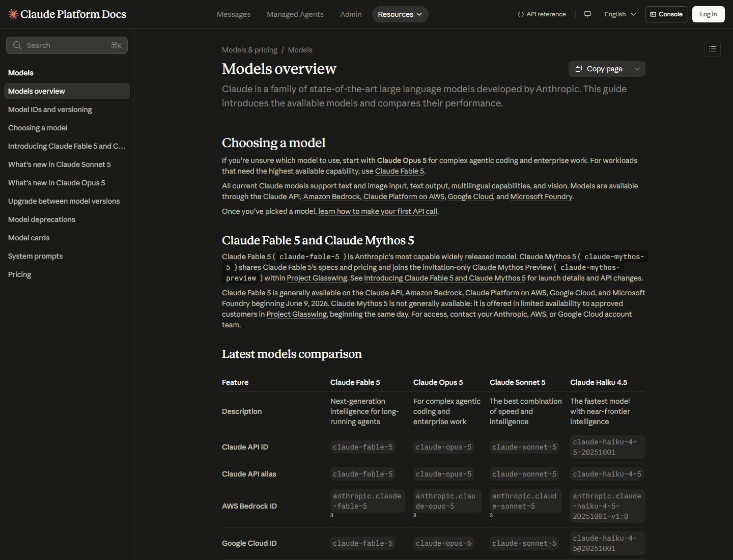This screenshot has width=733, height=560.
Task: Click the Latest models comparison heading
Action: click(292, 354)
